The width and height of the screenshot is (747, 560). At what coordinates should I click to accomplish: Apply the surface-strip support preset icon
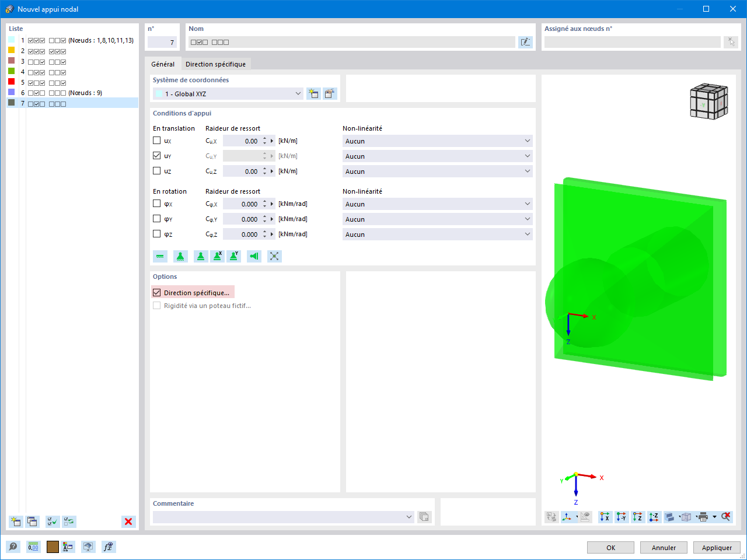coord(160,256)
